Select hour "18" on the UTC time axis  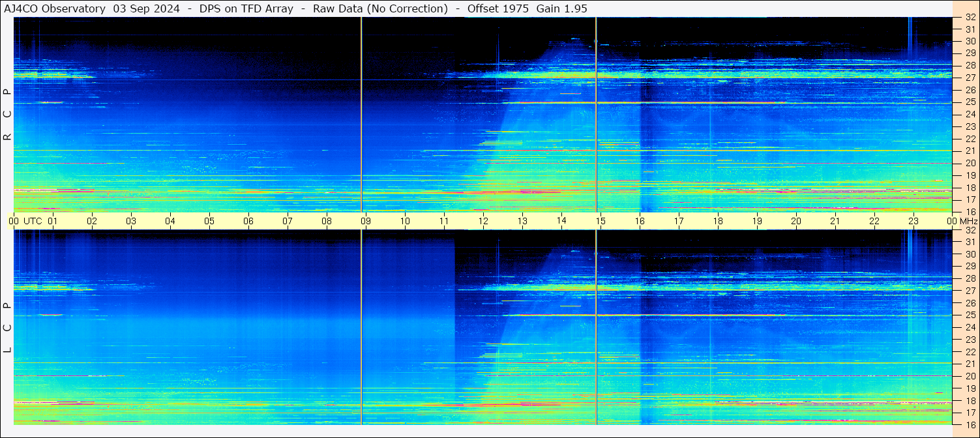(718, 221)
